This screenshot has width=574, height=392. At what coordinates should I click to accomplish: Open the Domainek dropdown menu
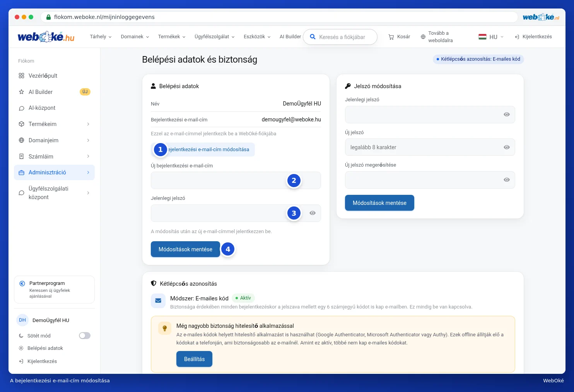(135, 37)
